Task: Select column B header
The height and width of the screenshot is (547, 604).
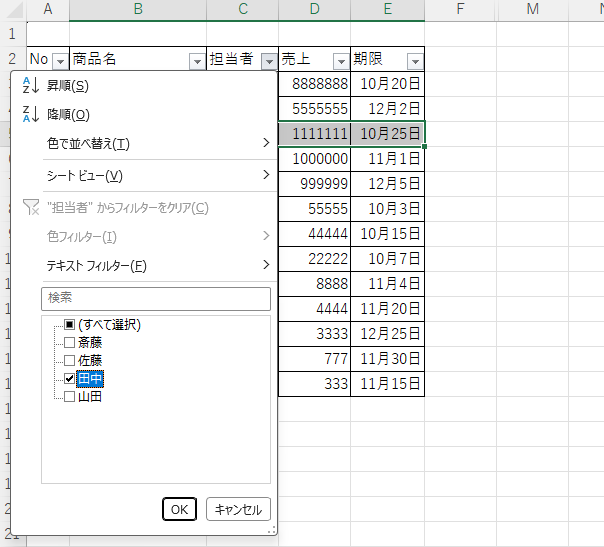Action: [x=138, y=9]
